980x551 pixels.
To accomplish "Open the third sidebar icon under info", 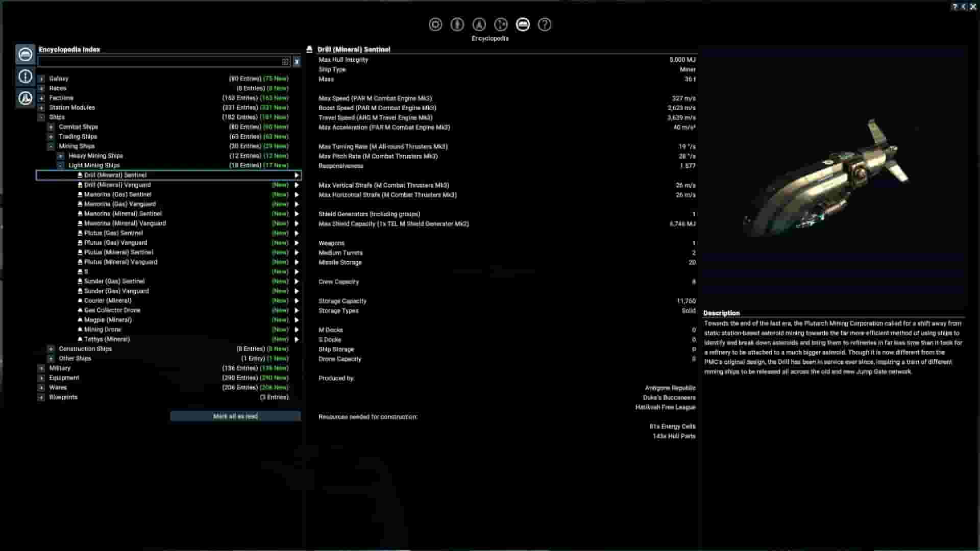I will [x=25, y=98].
